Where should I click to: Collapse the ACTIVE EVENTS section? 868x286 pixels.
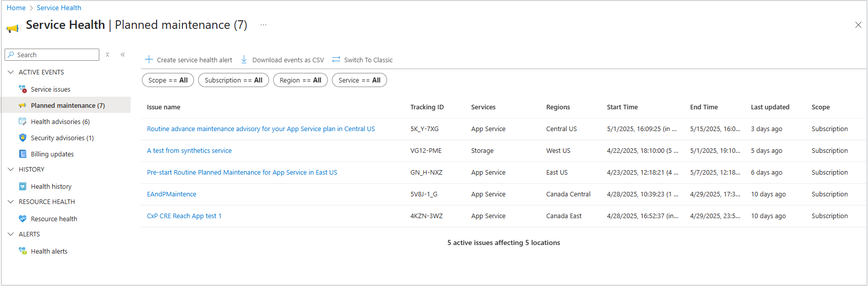11,72
